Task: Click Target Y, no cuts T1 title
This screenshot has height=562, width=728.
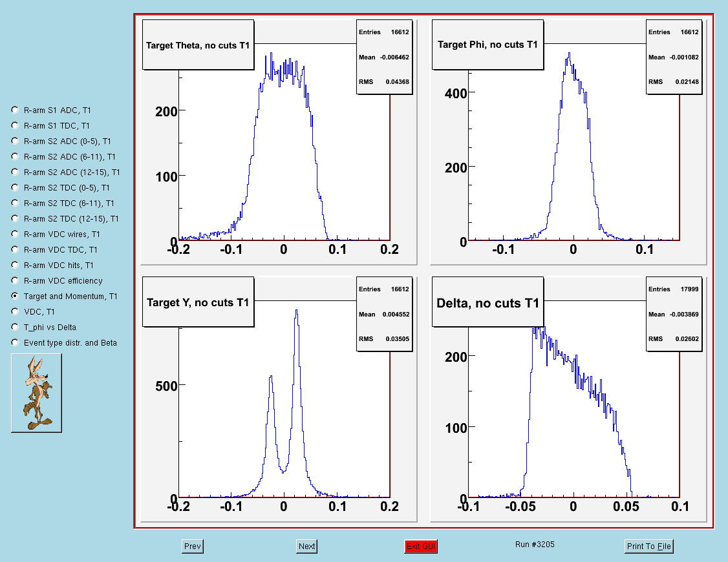Action: 198,302
